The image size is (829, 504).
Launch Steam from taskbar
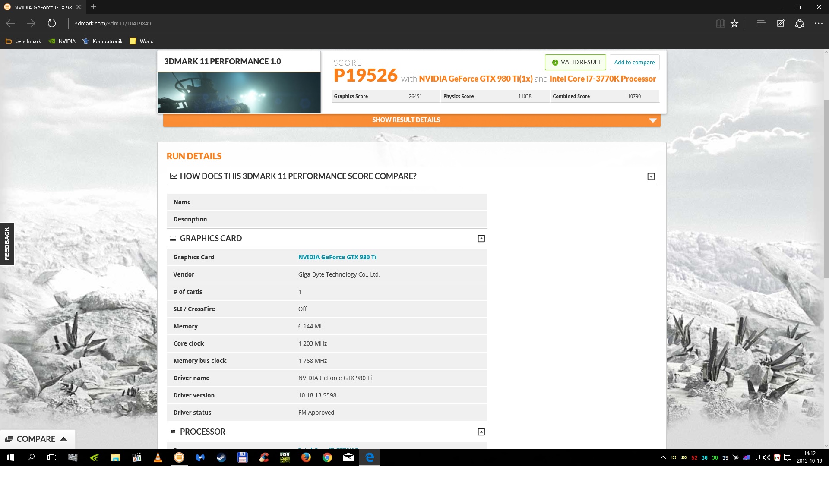click(x=221, y=457)
